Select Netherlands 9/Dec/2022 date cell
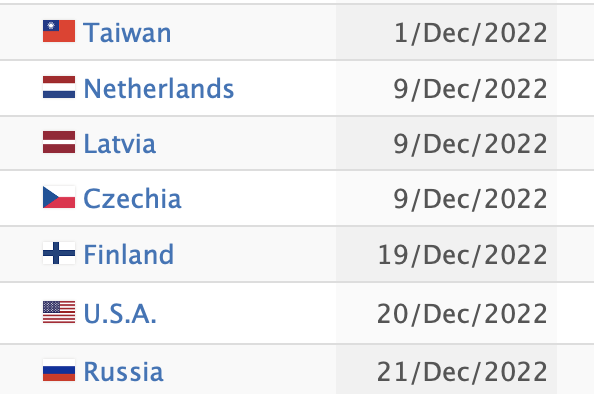The width and height of the screenshot is (594, 394). click(x=446, y=88)
